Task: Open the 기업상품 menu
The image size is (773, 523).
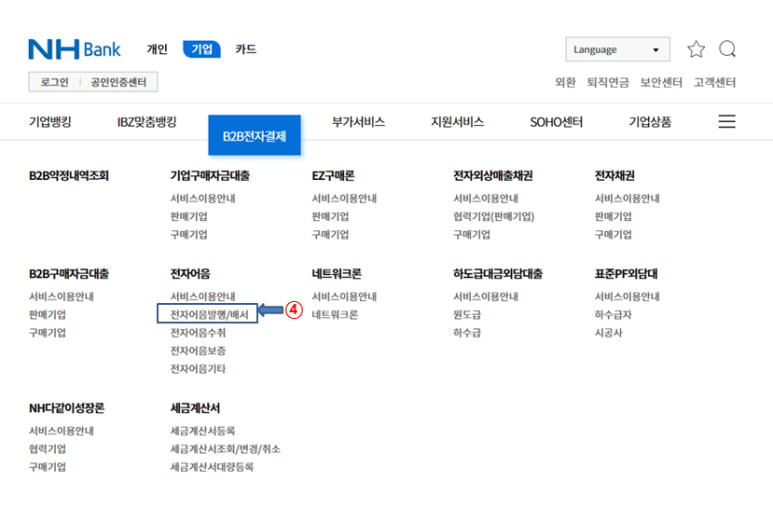Action: click(650, 122)
